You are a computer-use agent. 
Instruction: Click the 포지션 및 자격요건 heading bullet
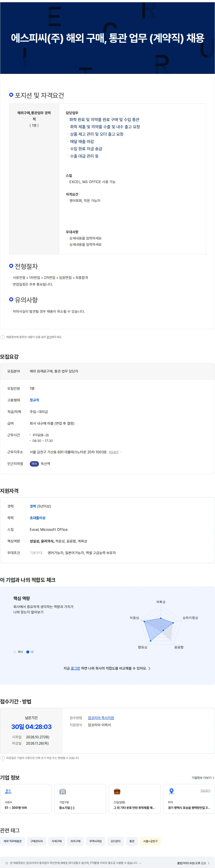click(x=11, y=95)
